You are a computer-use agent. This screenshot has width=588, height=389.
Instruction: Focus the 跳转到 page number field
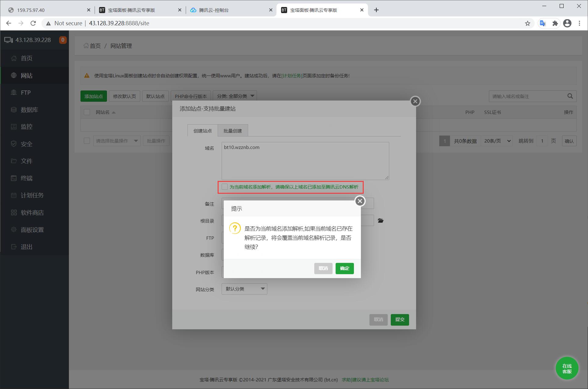pyautogui.click(x=542, y=141)
